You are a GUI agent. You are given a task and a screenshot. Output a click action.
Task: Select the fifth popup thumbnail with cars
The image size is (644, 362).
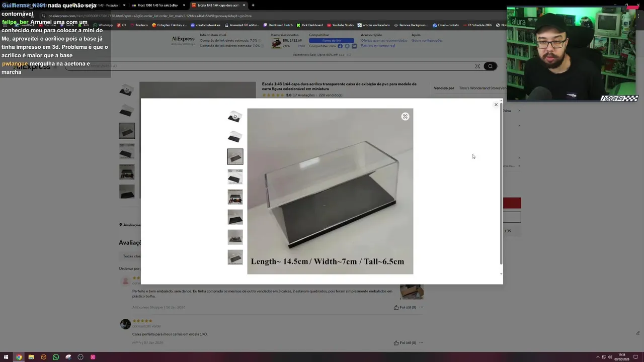pos(235,197)
